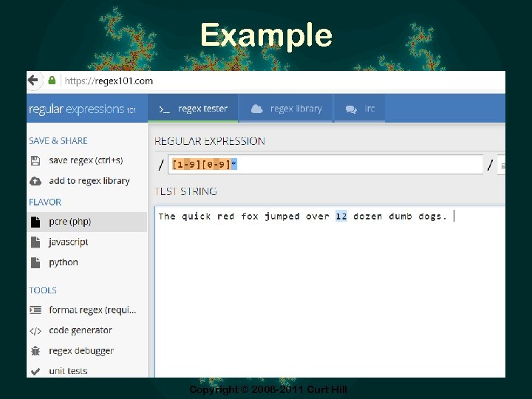Click in the test string text area
Screen dimensions: 532x399
(x=330, y=292)
